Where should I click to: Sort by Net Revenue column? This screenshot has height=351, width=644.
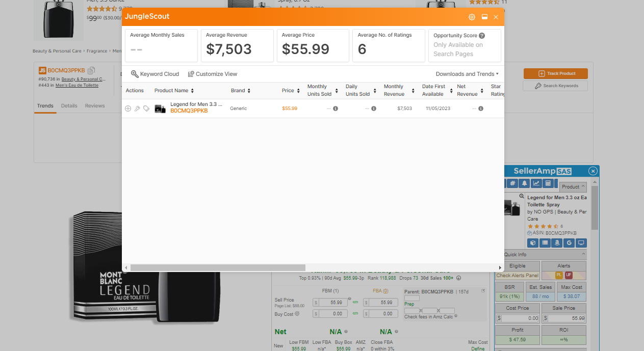[482, 91]
